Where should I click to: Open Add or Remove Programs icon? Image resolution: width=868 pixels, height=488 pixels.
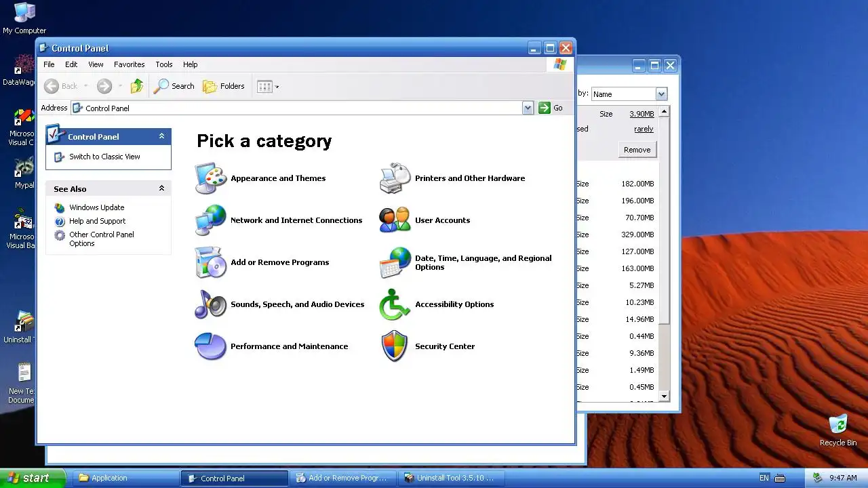[x=211, y=262]
